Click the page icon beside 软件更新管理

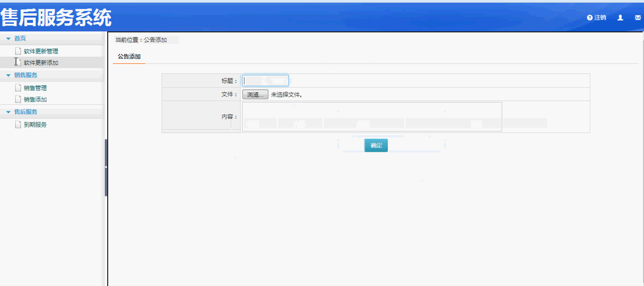[x=18, y=51]
